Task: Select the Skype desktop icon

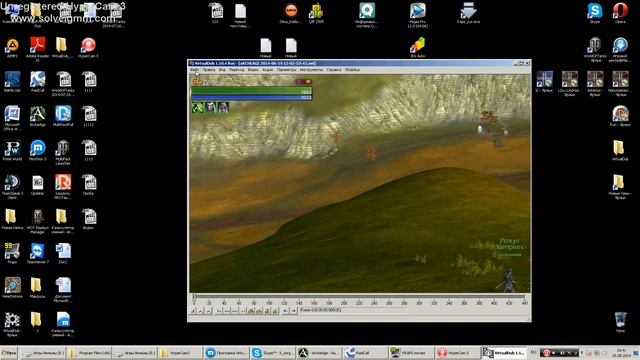Action: tap(595, 13)
